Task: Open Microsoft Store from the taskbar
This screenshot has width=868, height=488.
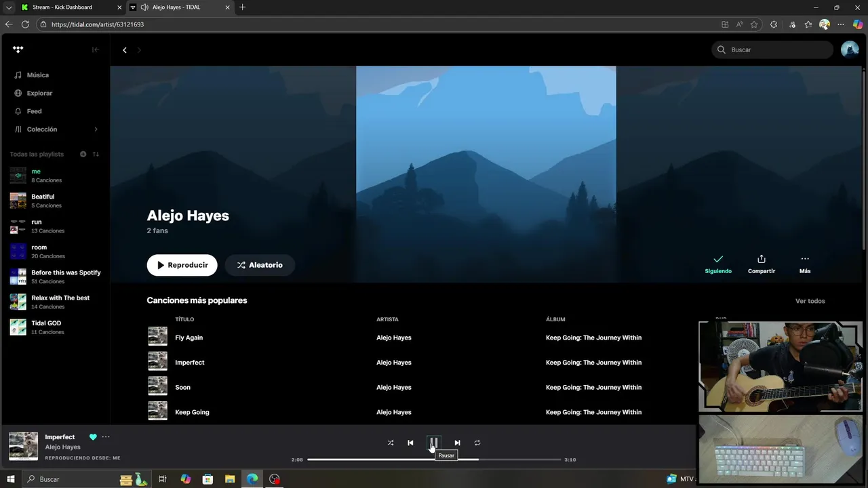Action: pyautogui.click(x=208, y=479)
